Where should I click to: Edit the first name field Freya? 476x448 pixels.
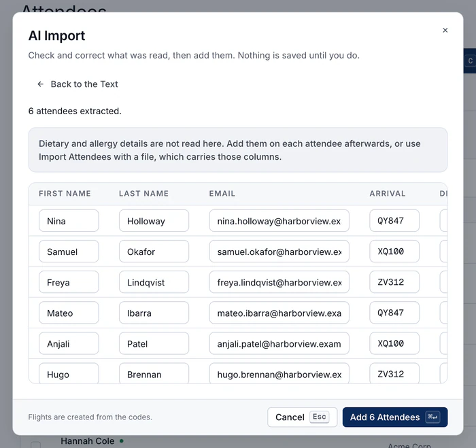[x=69, y=282]
